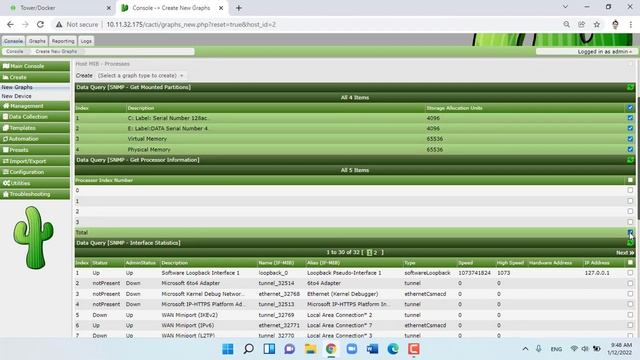
Task: Open the Management sidebar section
Action: pos(35,106)
